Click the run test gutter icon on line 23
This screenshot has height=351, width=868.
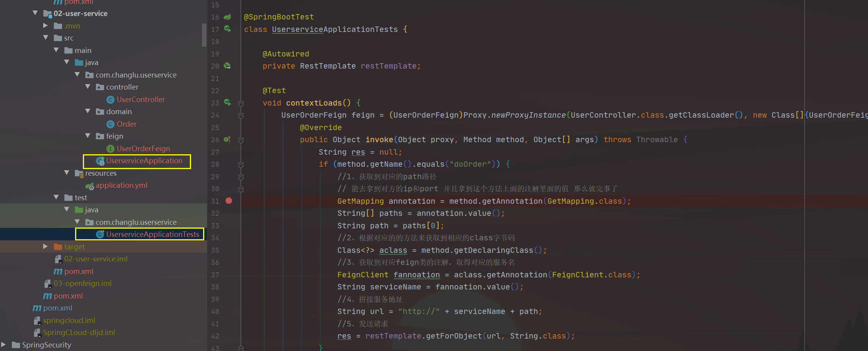tap(228, 103)
